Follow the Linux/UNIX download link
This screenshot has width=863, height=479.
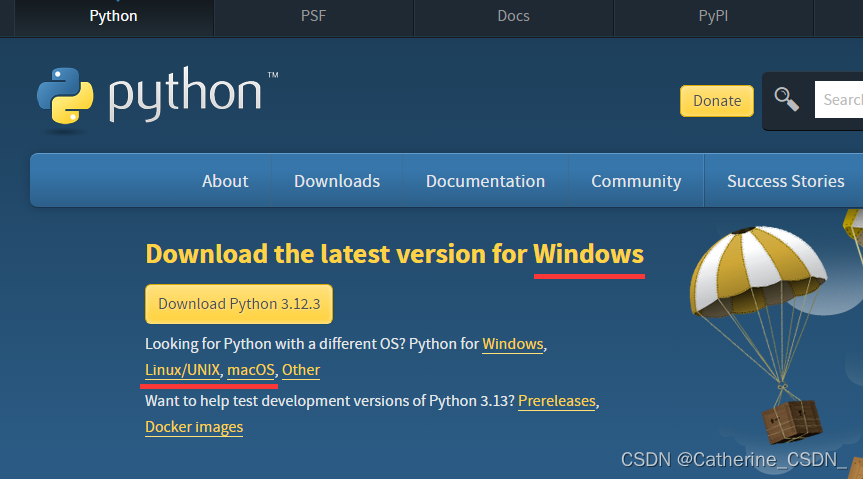[183, 370]
